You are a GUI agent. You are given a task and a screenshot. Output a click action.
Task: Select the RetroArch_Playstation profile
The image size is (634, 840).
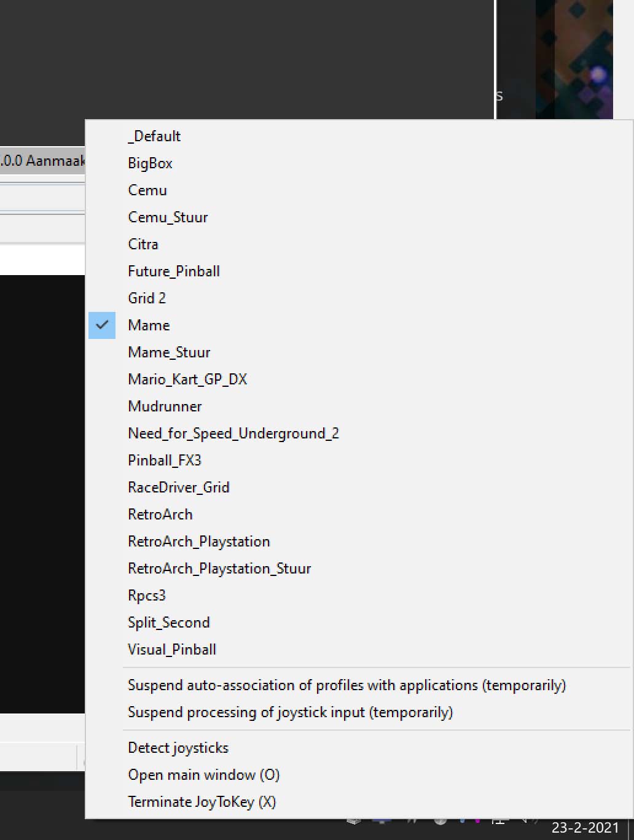point(359,542)
